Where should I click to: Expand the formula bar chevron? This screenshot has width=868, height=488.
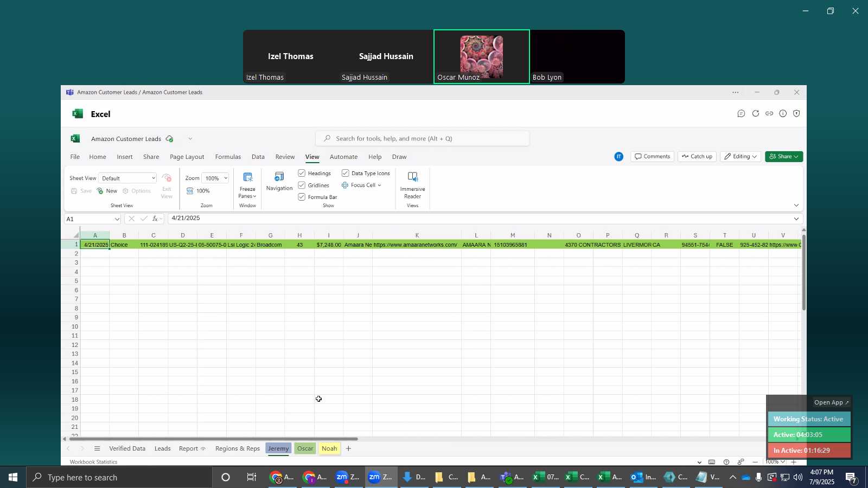click(796, 219)
